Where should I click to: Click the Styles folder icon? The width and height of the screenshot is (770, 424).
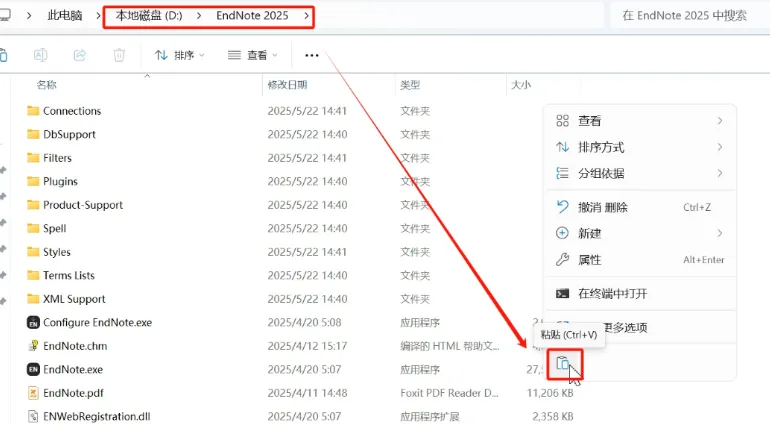coord(33,252)
